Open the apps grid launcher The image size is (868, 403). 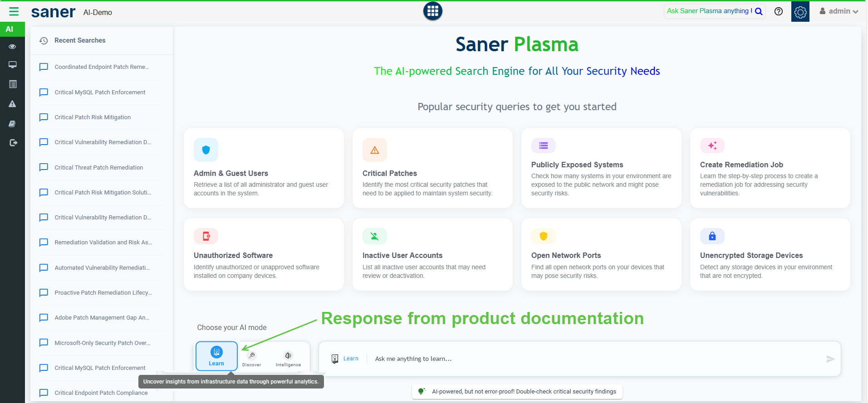(x=433, y=11)
